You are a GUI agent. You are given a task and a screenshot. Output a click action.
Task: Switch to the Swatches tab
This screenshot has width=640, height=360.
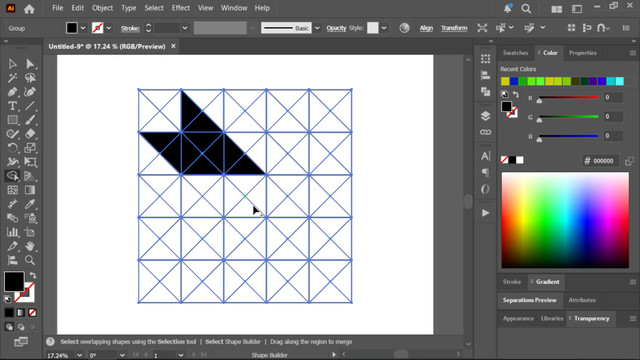pos(515,53)
